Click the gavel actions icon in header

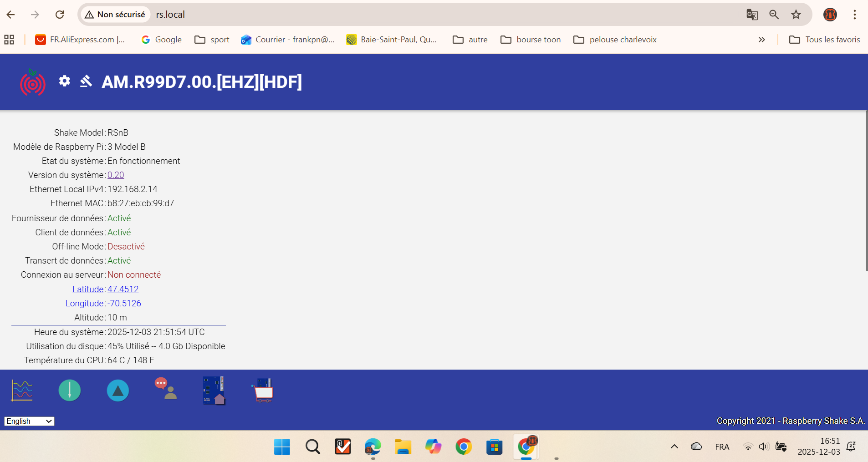[86, 81]
